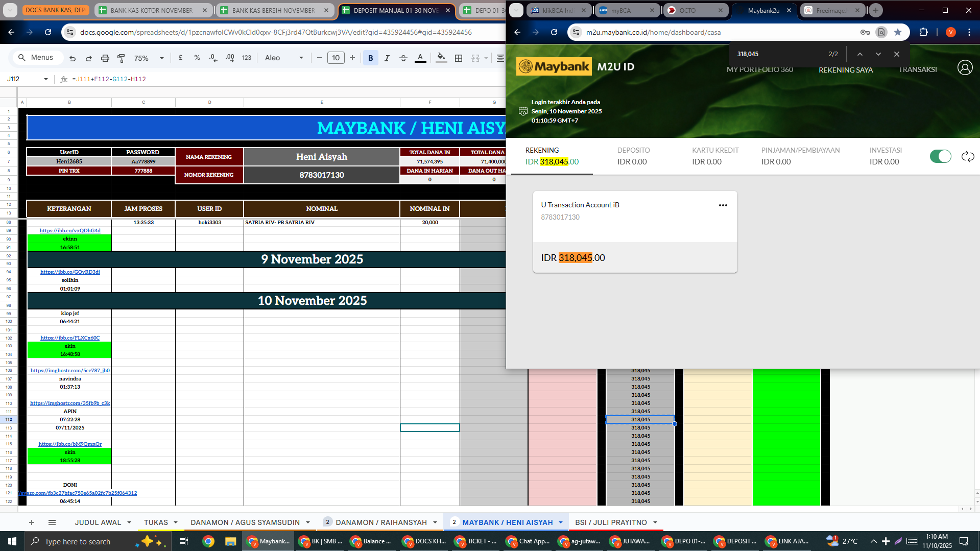
Task: Open the BSI / JULI PRAYITNO tab dropdown arrow
Action: (655, 522)
